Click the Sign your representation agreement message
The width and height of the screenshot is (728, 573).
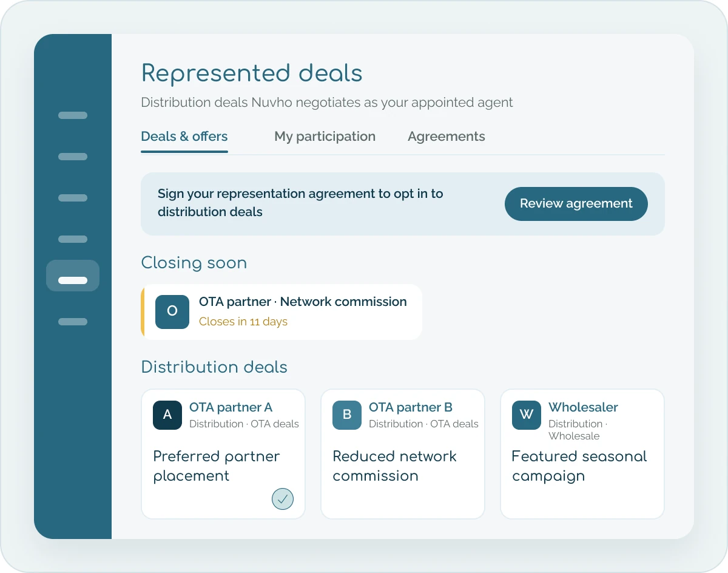click(x=300, y=203)
